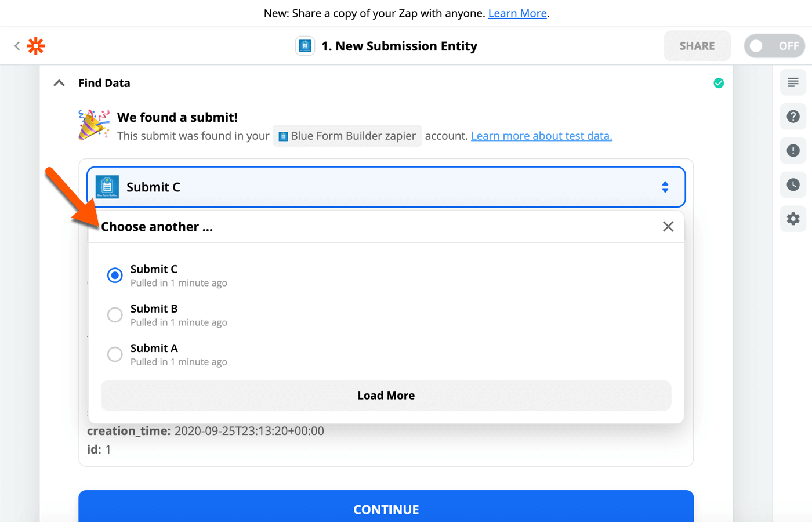Viewport: 812px width, 522px height.
Task: Click the Zapier logo
Action: point(35,45)
